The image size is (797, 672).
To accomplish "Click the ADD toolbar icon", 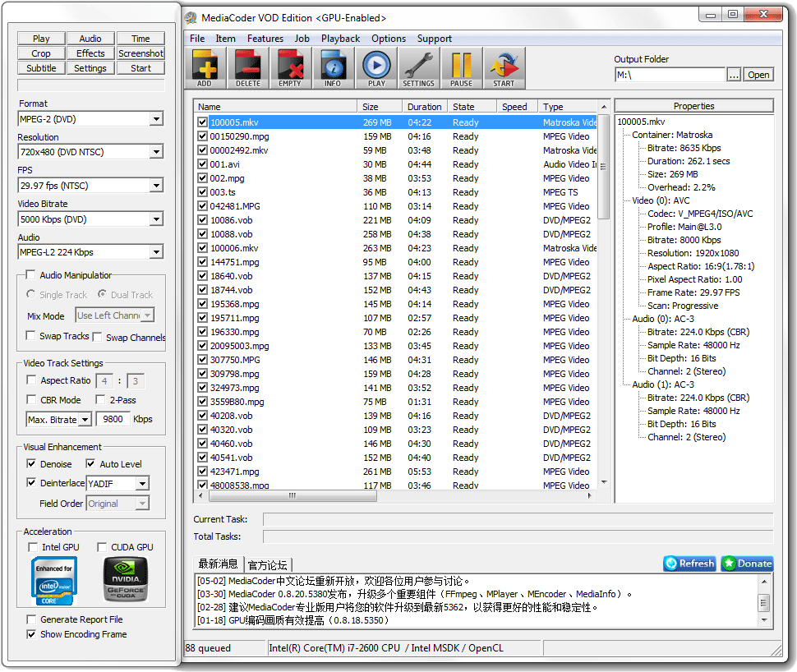I will click(205, 68).
